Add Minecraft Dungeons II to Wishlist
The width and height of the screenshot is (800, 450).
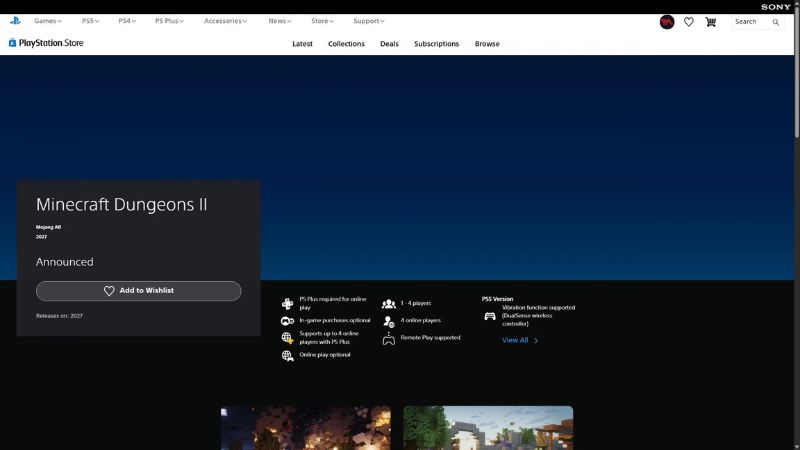pos(138,291)
